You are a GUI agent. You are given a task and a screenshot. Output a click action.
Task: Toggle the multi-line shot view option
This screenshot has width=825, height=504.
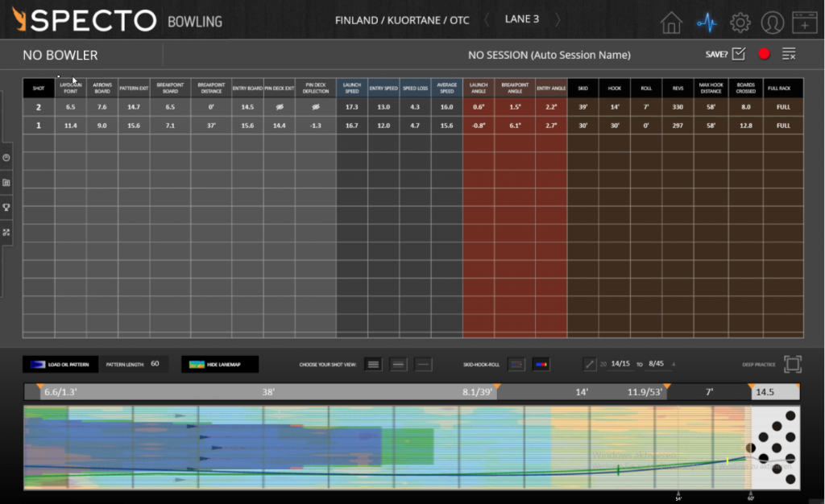point(373,365)
